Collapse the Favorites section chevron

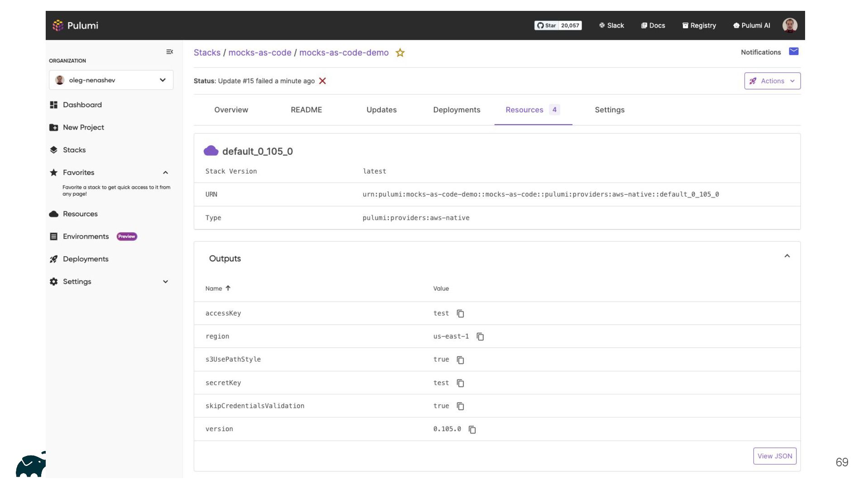pos(166,173)
